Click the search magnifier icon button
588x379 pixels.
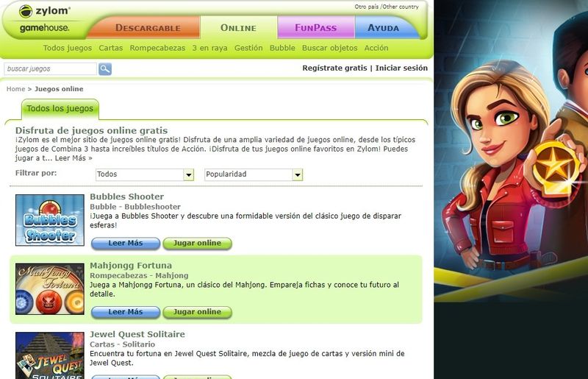tap(105, 69)
